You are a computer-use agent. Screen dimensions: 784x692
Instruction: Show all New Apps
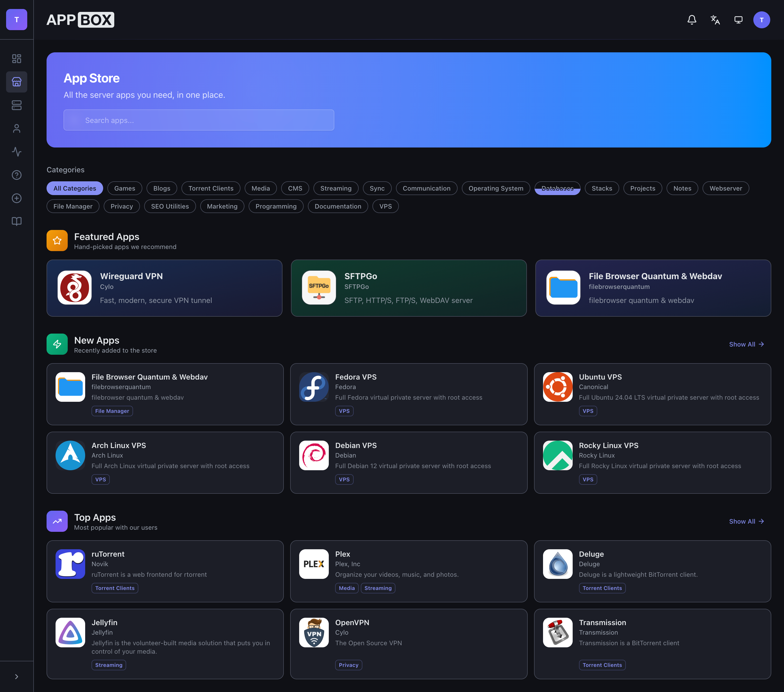coord(746,344)
